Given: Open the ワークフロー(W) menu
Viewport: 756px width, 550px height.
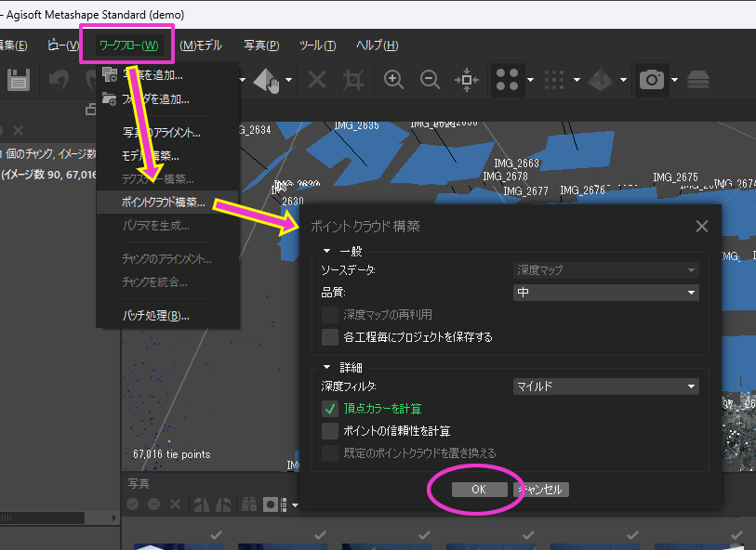Looking at the screenshot, I should coord(128,46).
